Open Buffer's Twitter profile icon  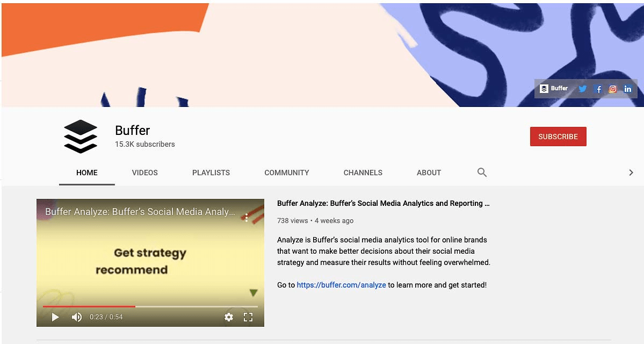(582, 88)
